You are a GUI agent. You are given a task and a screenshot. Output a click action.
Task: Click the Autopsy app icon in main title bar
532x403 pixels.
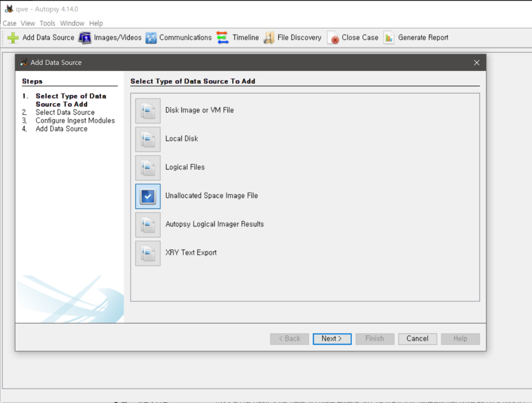[9, 9]
